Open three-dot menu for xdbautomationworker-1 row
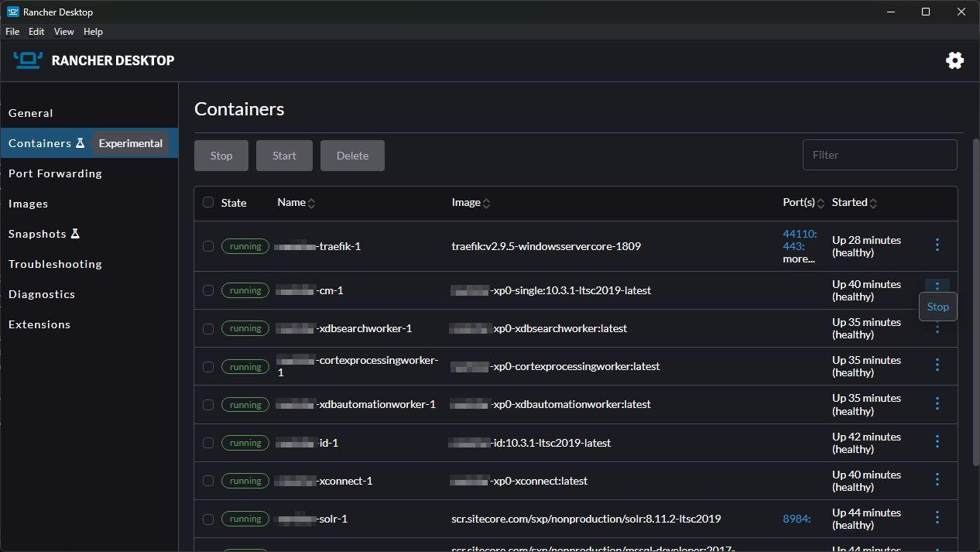This screenshot has height=552, width=980. (937, 403)
